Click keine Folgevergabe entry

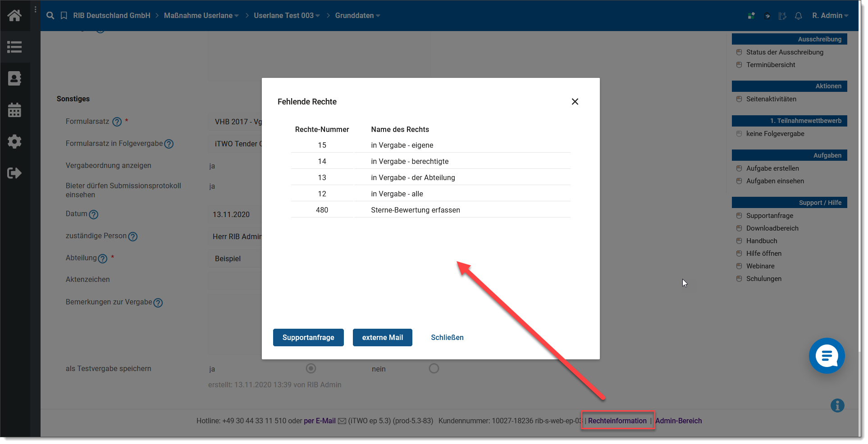[x=775, y=134]
